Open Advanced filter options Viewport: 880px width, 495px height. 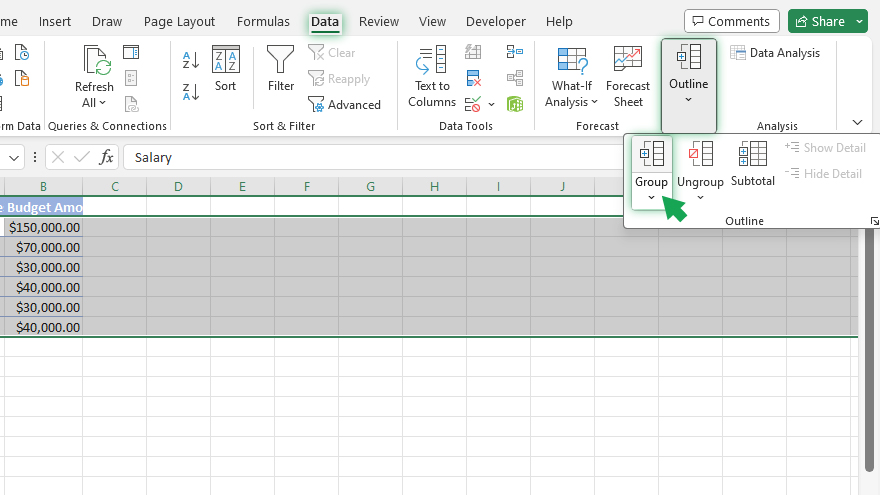tap(345, 104)
